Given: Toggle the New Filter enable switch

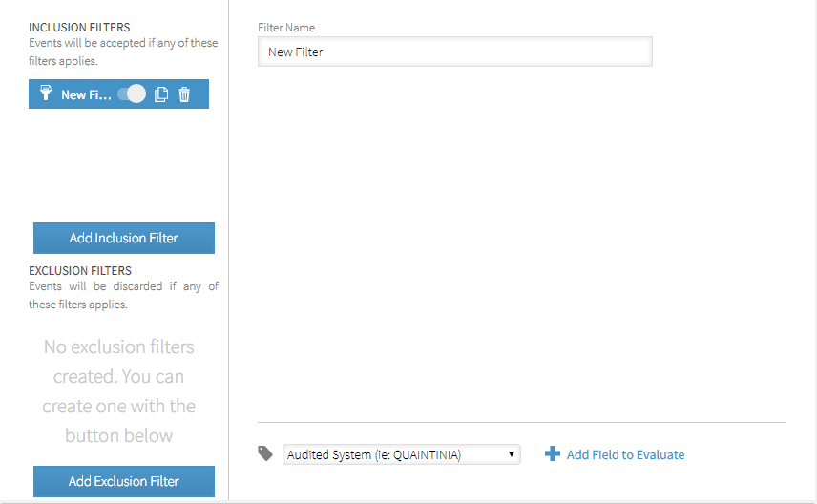Looking at the screenshot, I should (x=132, y=94).
